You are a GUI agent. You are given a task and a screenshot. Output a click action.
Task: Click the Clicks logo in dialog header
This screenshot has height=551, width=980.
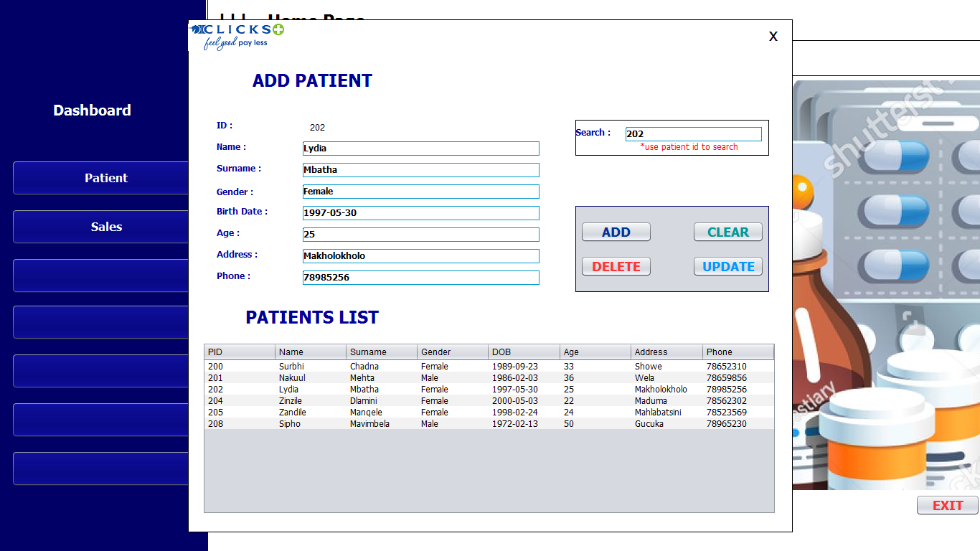237,36
